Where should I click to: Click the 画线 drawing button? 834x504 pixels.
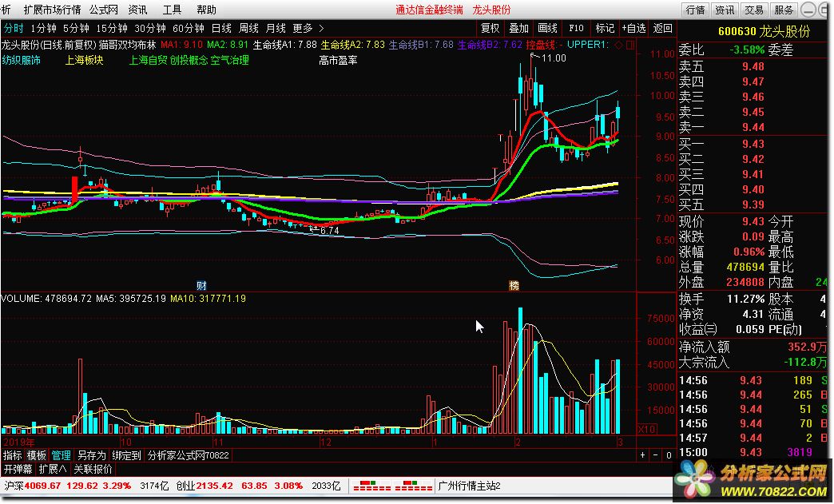(x=547, y=28)
